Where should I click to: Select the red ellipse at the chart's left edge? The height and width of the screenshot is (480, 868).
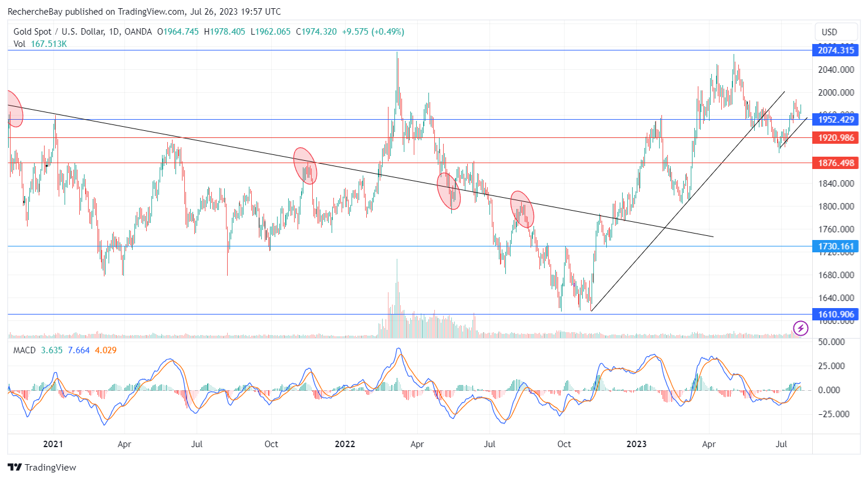[x=14, y=109]
